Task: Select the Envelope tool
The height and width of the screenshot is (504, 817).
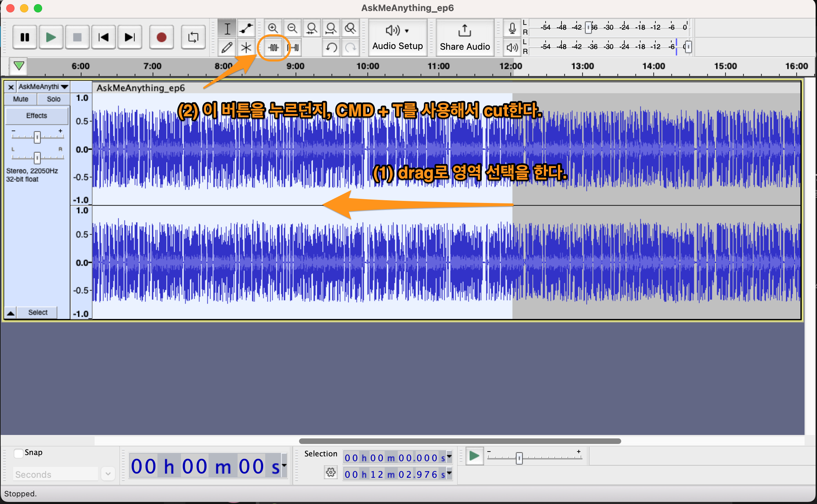Action: pos(246,28)
